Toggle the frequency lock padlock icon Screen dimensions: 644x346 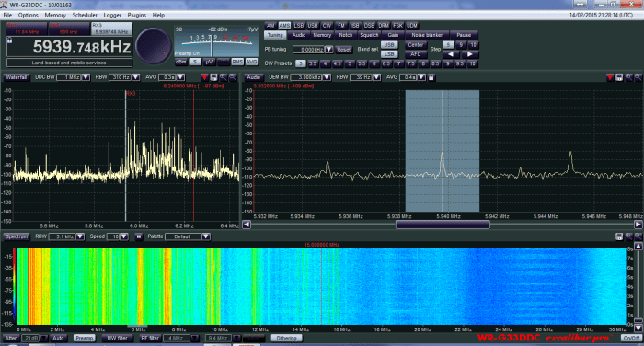[x=10, y=40]
